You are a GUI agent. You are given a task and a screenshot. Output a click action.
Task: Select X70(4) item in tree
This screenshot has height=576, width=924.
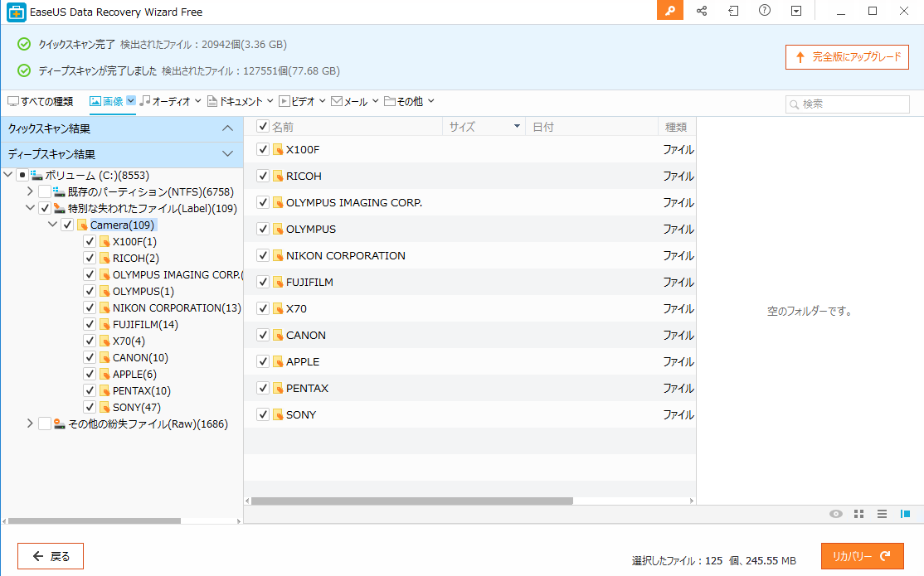tap(129, 341)
